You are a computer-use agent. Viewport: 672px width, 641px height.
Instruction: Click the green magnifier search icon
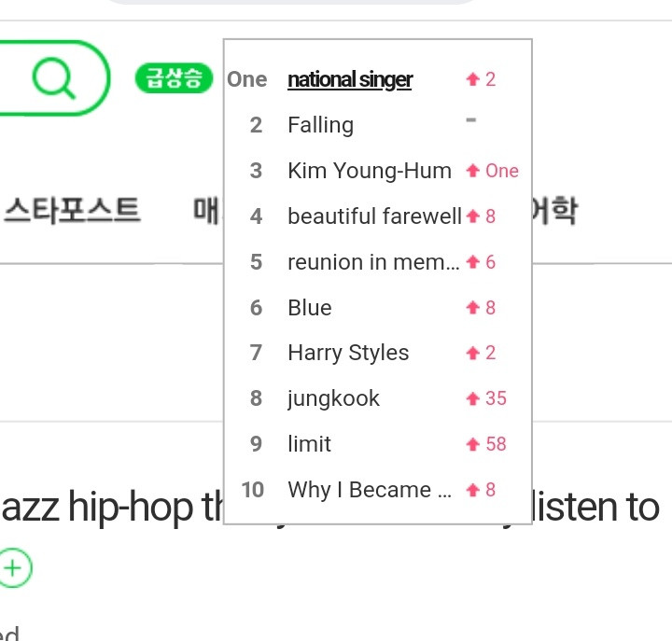pos(54,79)
